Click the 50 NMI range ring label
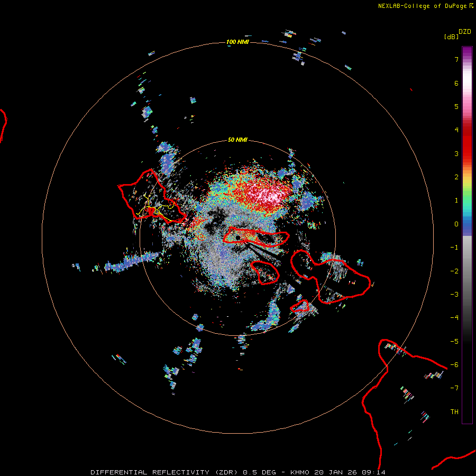The width and height of the screenshot is (476, 476). 237,140
